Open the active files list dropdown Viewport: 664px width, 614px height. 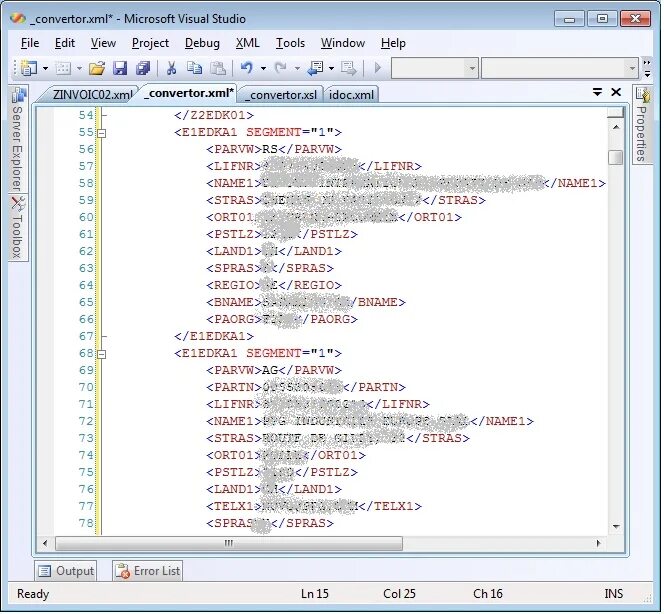[597, 92]
